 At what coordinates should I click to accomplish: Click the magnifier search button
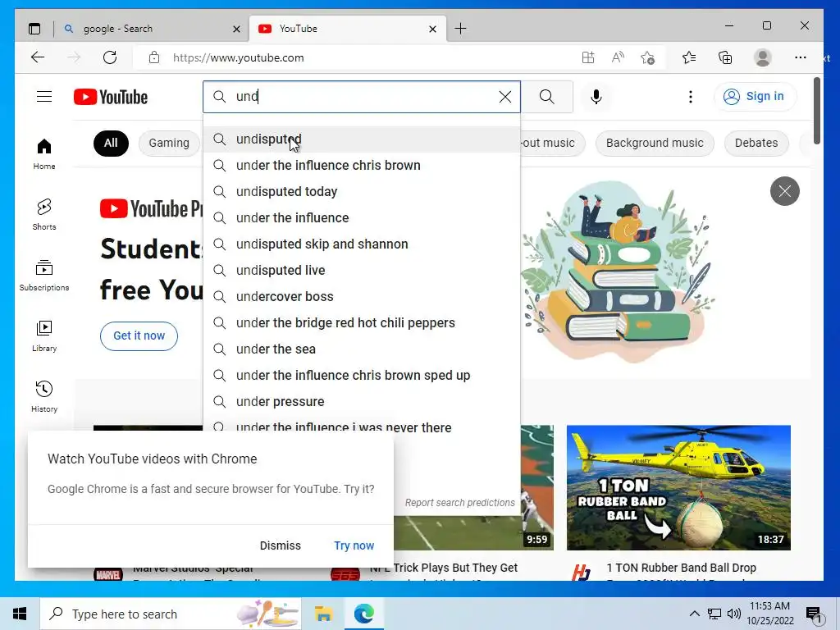547,97
